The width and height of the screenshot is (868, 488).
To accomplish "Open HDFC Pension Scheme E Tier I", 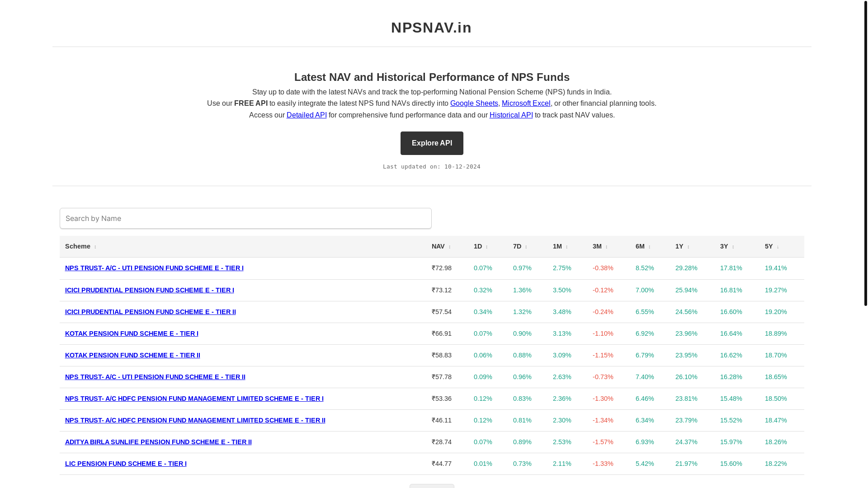I will (x=194, y=399).
